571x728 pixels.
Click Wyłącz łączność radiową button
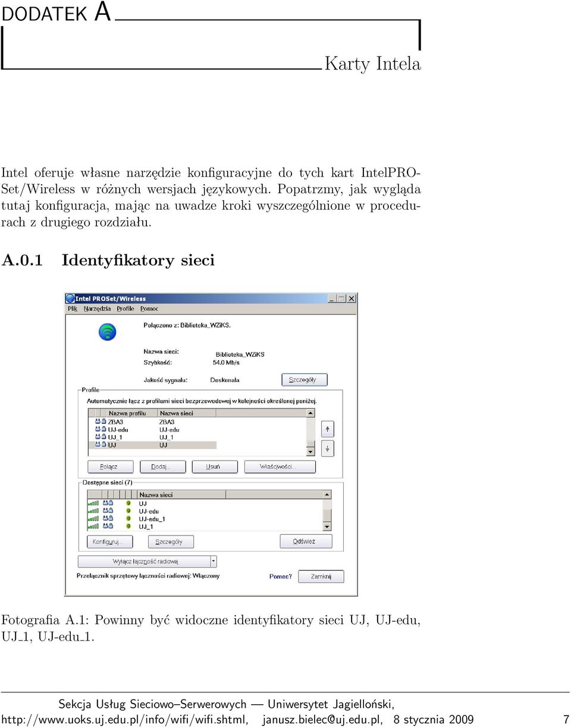coord(144,561)
